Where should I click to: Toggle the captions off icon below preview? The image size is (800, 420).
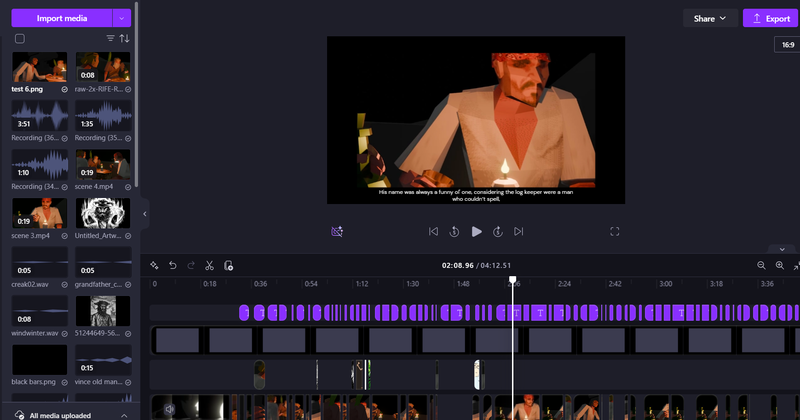337,232
